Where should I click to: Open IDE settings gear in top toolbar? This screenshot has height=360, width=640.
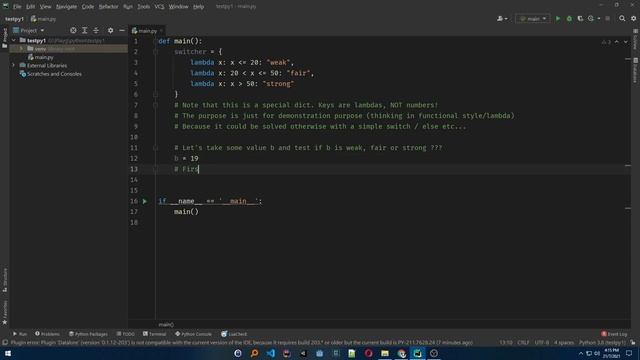point(633,18)
